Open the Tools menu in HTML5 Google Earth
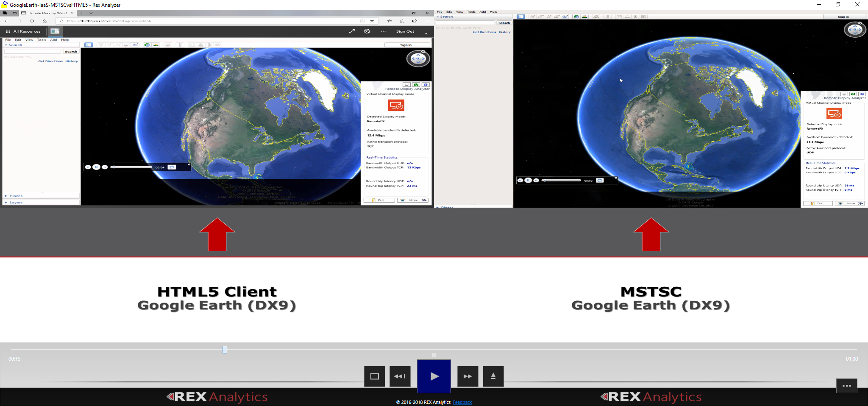This screenshot has width=868, height=406. [x=41, y=40]
